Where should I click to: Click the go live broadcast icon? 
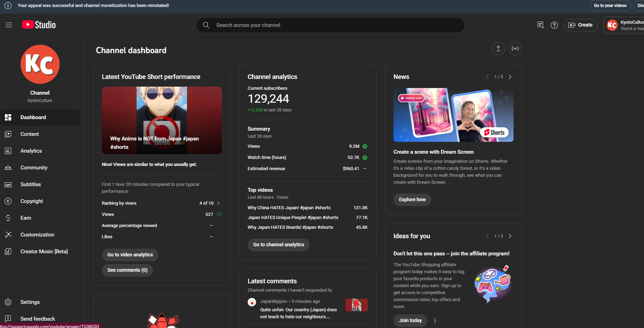click(x=515, y=49)
